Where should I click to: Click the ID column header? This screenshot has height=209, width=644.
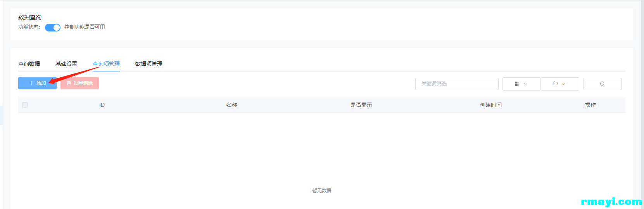(x=102, y=105)
